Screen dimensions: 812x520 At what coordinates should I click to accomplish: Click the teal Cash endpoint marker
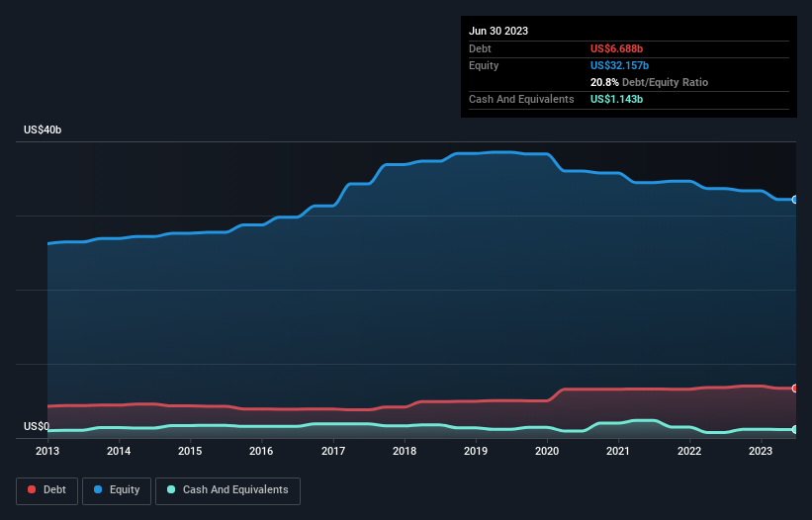[795, 429]
